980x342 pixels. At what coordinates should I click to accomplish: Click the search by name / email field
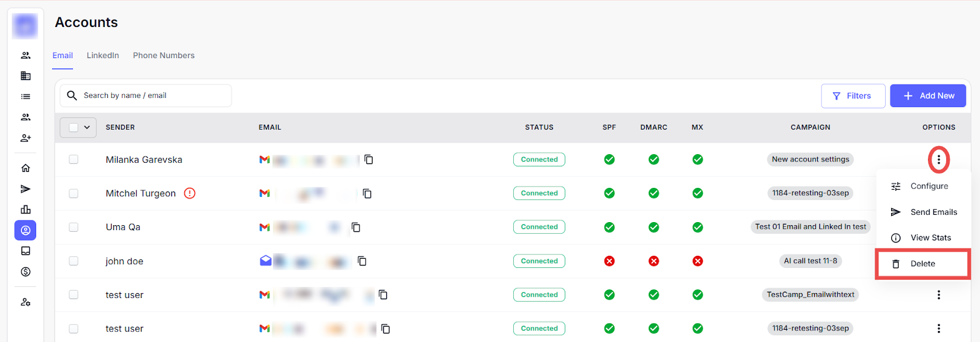click(153, 95)
